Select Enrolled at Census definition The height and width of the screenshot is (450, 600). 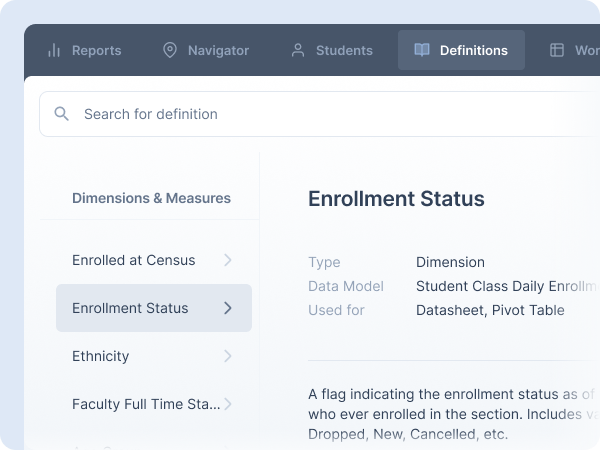[x=133, y=260]
